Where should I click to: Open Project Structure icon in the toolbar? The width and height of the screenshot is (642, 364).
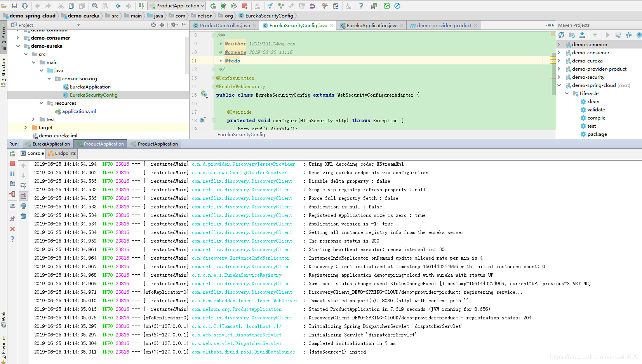point(336,6)
